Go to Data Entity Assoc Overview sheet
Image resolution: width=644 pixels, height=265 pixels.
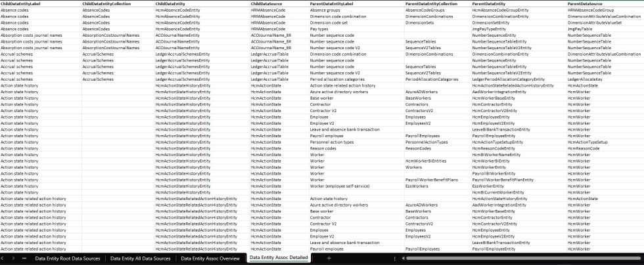point(210,258)
